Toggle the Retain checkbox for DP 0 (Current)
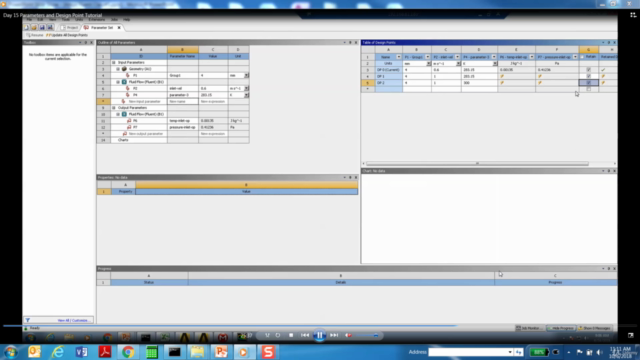This screenshot has height=360, width=640. tap(589, 70)
